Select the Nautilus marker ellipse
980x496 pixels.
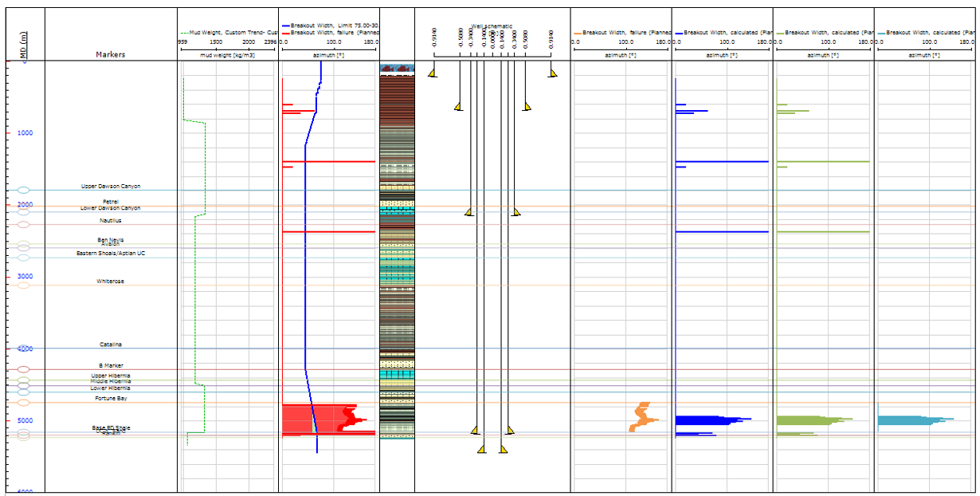pyautogui.click(x=23, y=225)
